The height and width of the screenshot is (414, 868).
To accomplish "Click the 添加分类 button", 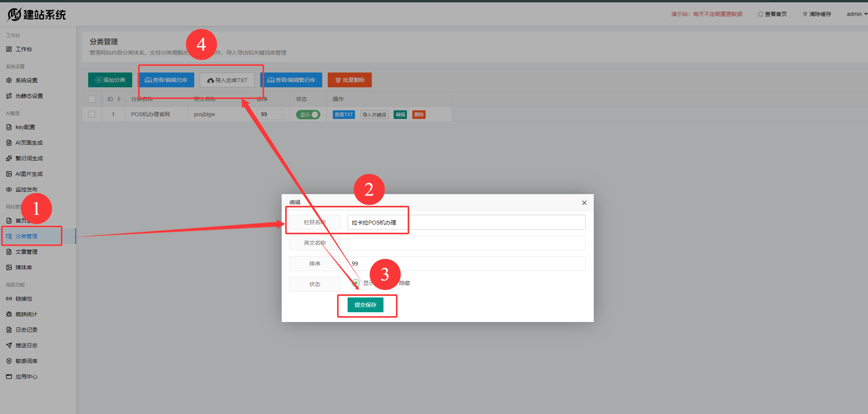I will [x=110, y=80].
